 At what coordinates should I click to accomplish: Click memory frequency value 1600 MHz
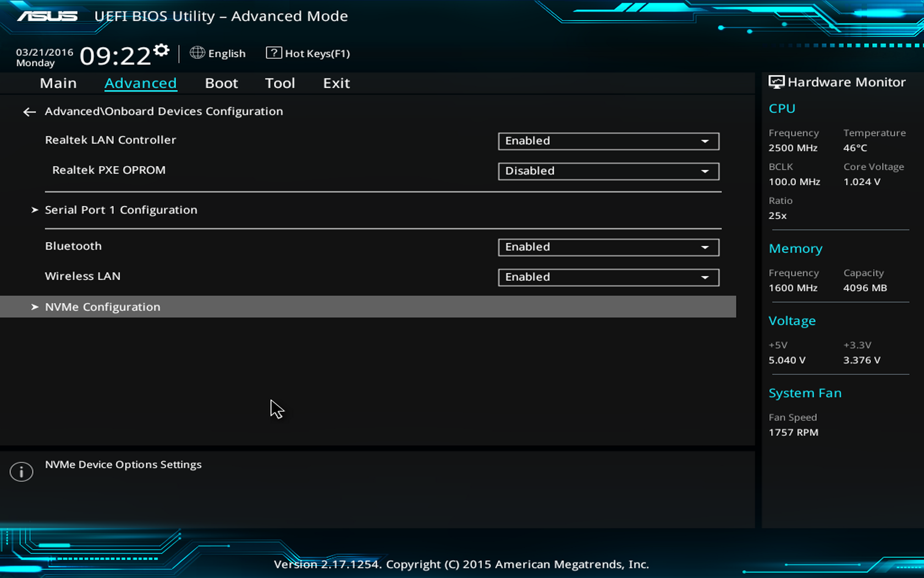click(793, 288)
